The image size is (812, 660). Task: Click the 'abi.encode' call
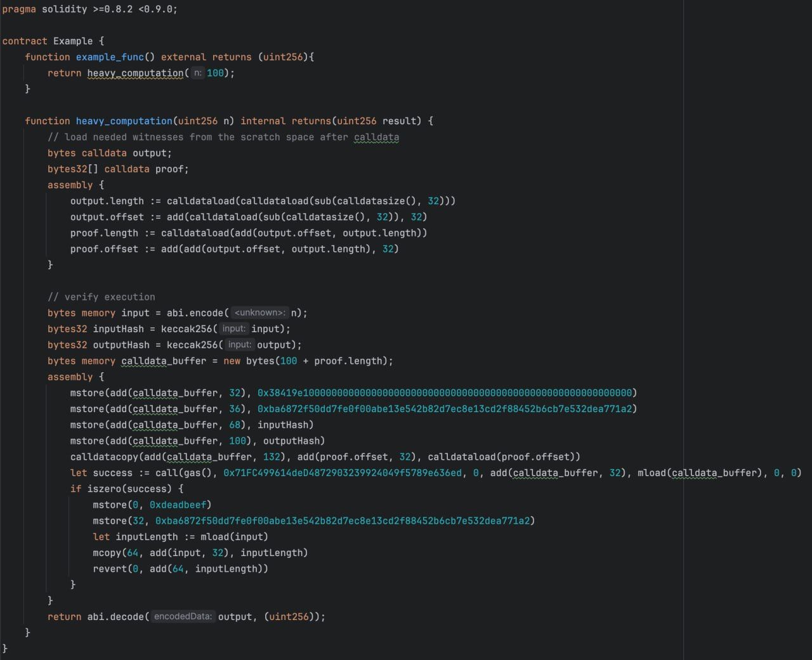click(x=195, y=313)
